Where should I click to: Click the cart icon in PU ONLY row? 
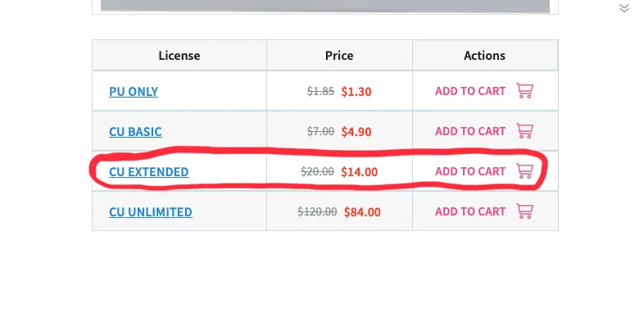pyautogui.click(x=524, y=91)
